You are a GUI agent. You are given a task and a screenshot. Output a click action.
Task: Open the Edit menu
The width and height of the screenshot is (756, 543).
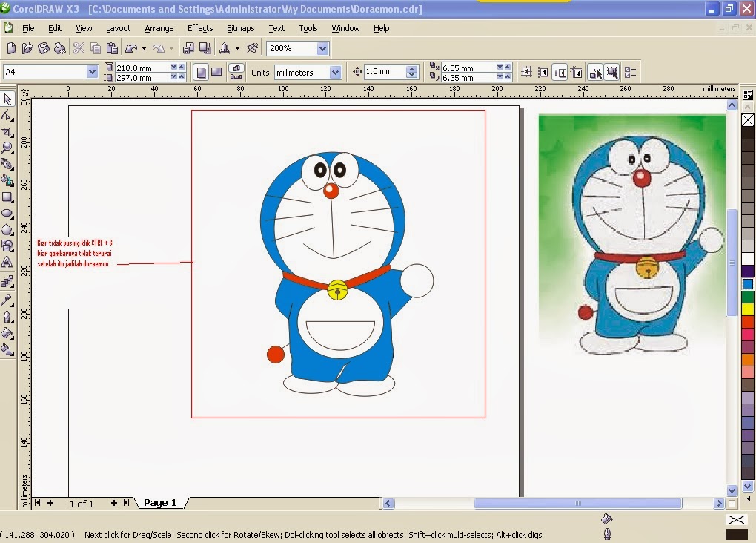pyautogui.click(x=55, y=28)
